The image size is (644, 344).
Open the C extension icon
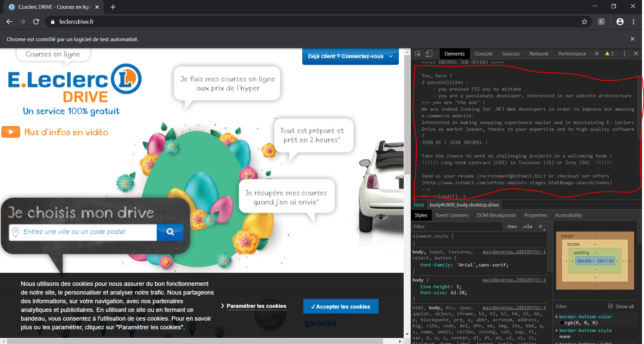coord(601,22)
